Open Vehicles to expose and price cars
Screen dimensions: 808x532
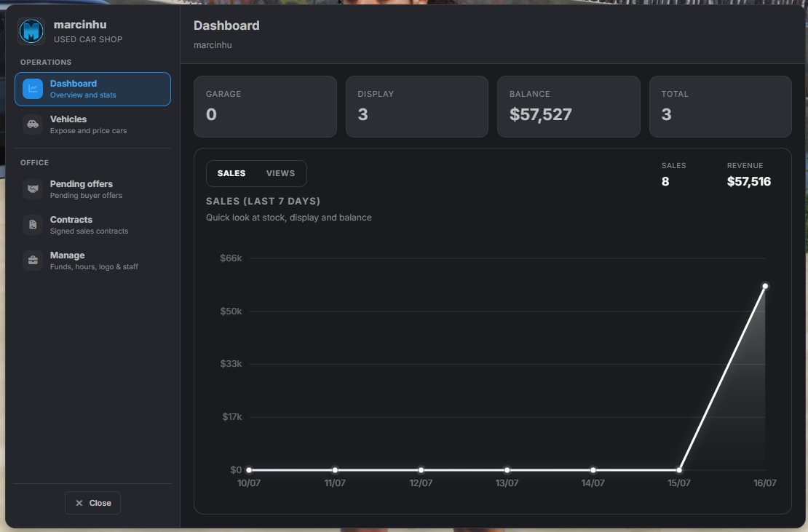tap(92, 124)
